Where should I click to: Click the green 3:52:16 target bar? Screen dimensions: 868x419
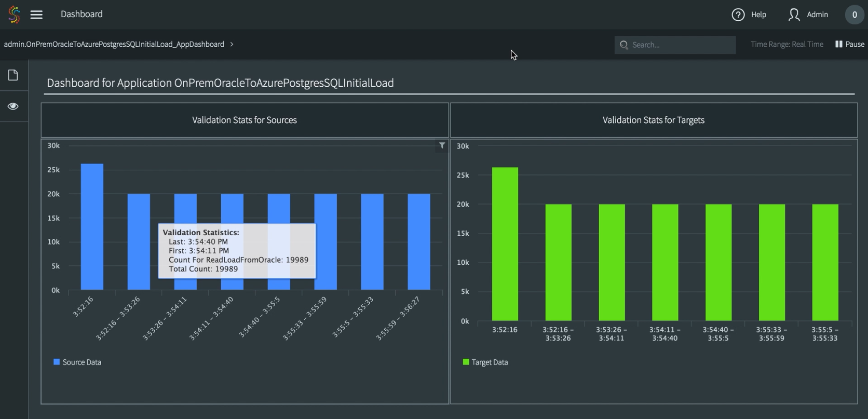point(505,244)
